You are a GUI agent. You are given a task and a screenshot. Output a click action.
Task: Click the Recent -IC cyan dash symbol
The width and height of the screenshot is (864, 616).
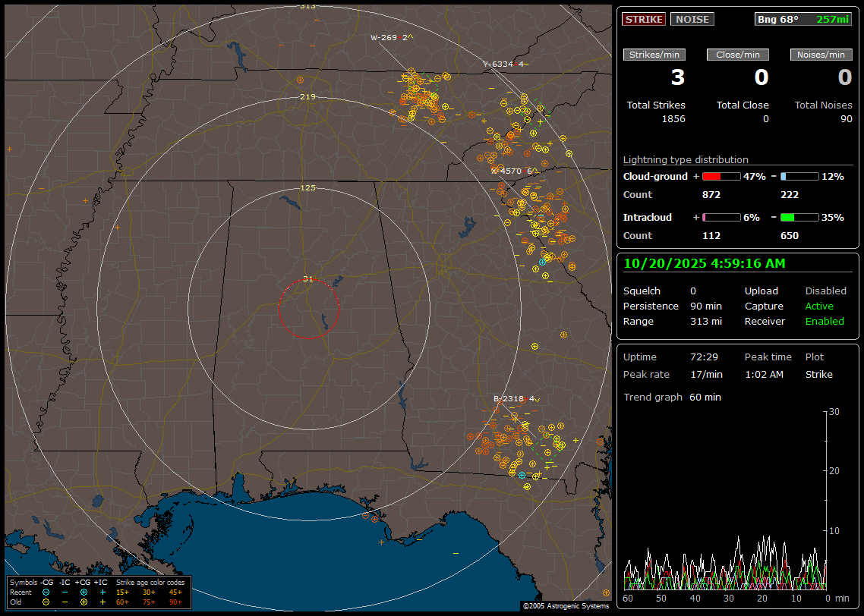[65, 592]
